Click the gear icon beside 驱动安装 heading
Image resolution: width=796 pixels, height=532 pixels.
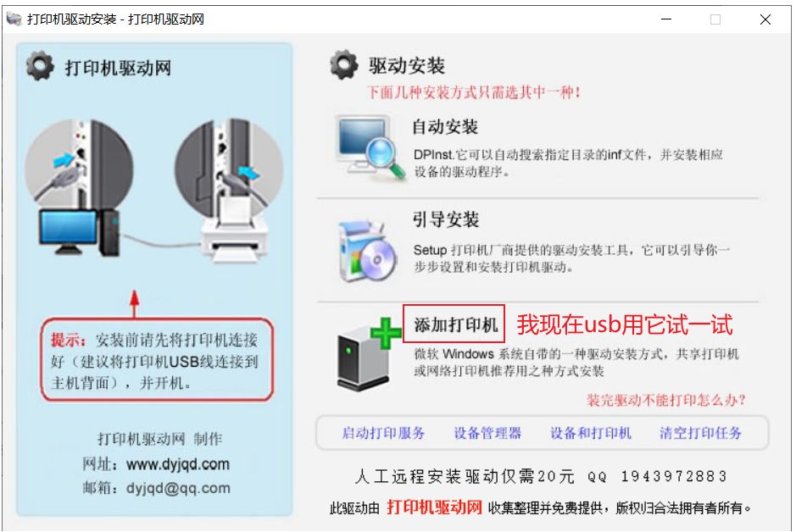(x=344, y=64)
